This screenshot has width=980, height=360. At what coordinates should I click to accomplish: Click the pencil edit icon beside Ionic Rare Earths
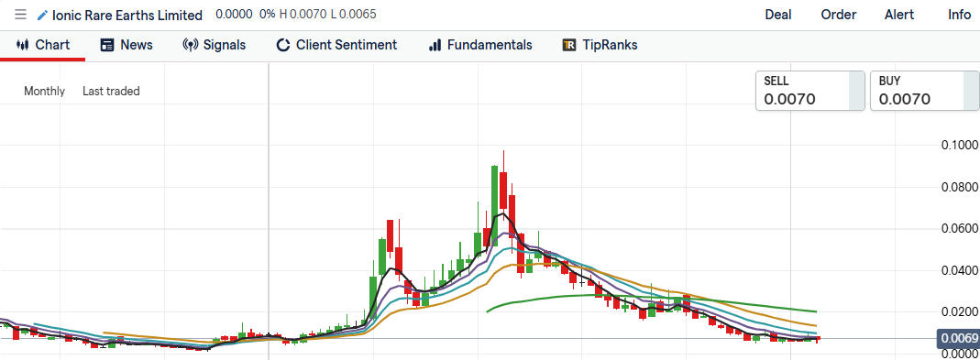(x=42, y=15)
